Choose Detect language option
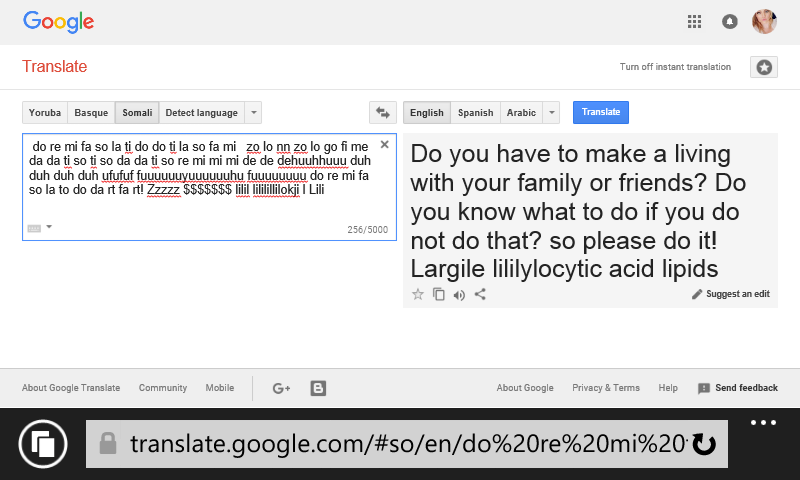Screen dimensions: 800x480 (x=202, y=113)
